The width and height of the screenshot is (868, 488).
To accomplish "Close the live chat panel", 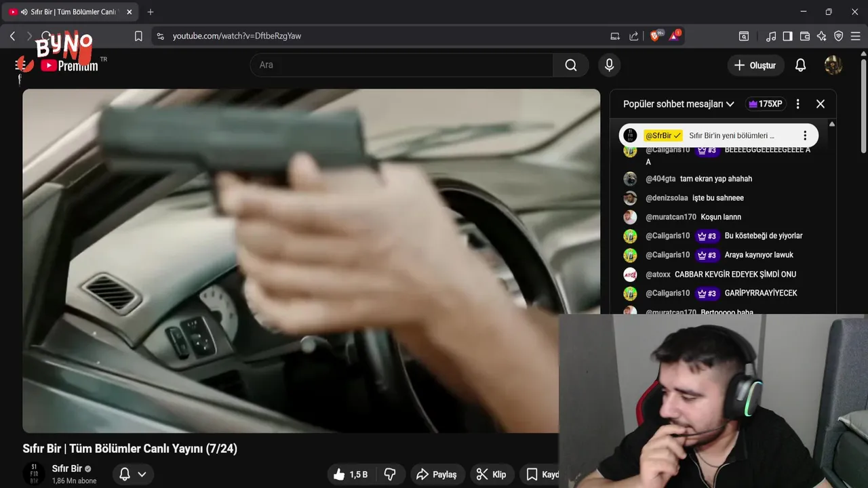I will (821, 104).
